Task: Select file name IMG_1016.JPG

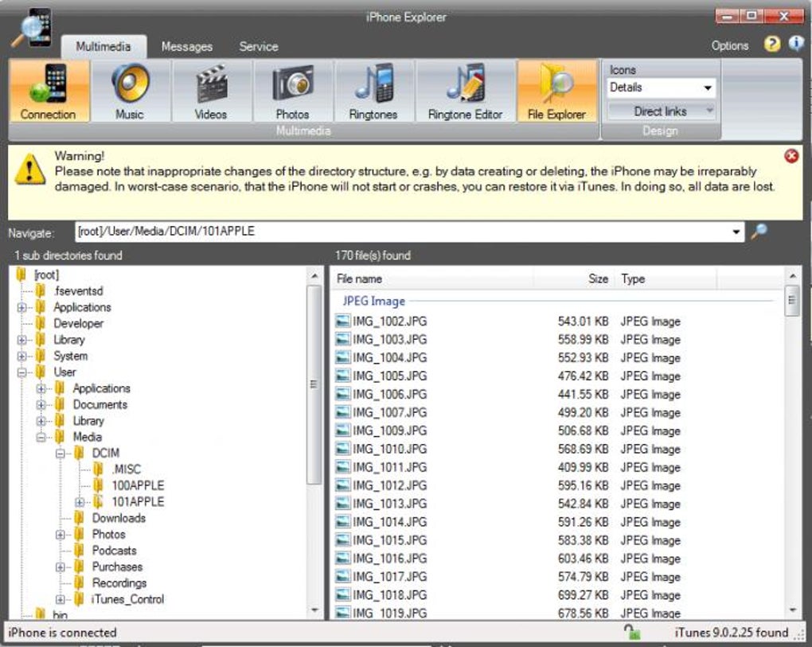Action: coord(390,559)
